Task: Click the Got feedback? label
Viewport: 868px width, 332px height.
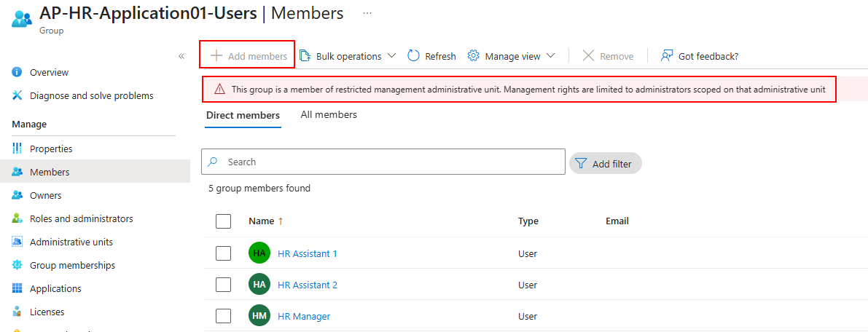Action: pyautogui.click(x=708, y=56)
